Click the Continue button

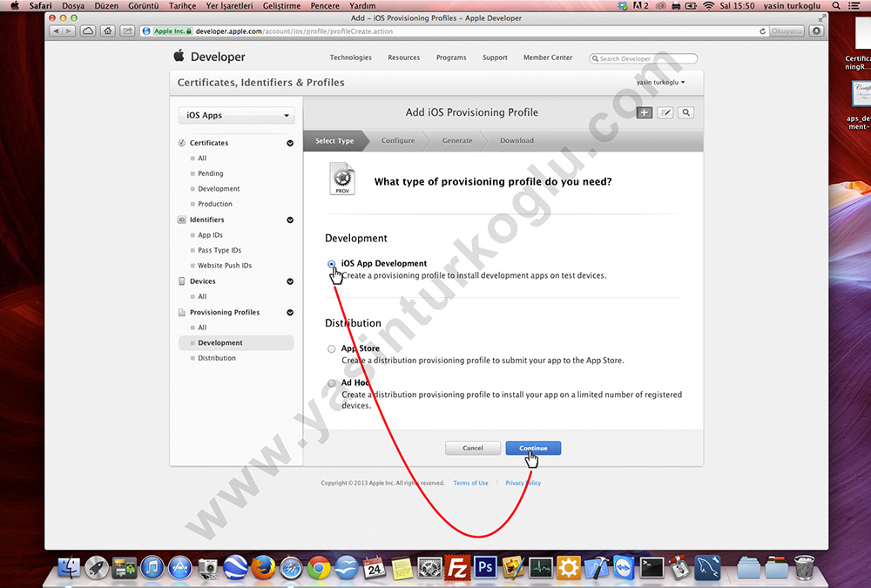click(533, 448)
